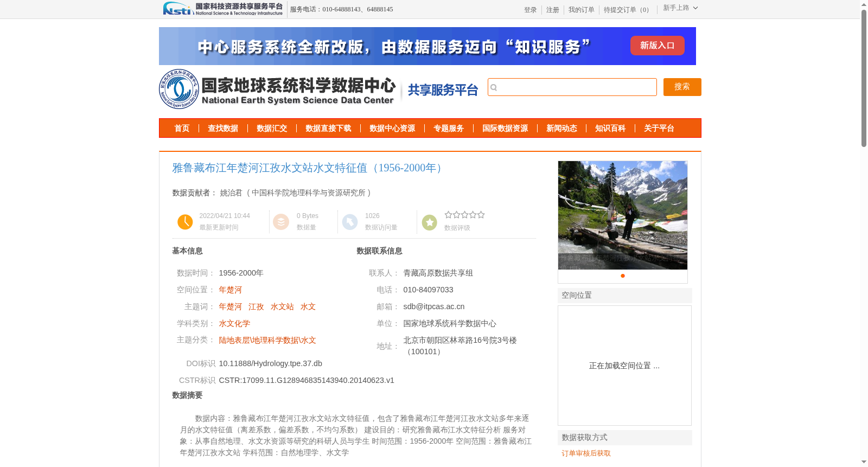The image size is (868, 467).
Task: Click the 2022/04/21 10:44 update time
Action: tap(225, 216)
